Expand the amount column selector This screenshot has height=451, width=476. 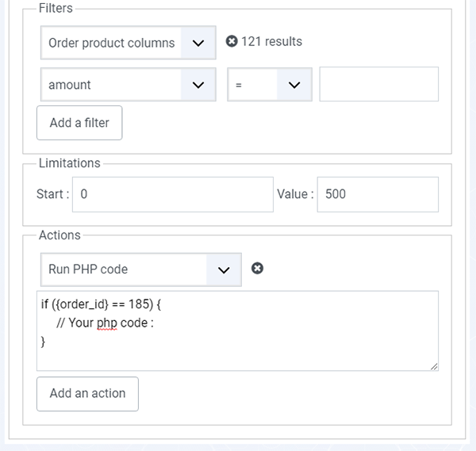pyautogui.click(x=129, y=85)
